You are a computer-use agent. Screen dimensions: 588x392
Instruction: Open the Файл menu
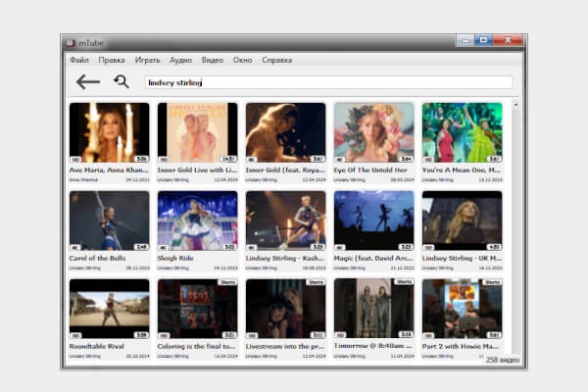click(79, 60)
